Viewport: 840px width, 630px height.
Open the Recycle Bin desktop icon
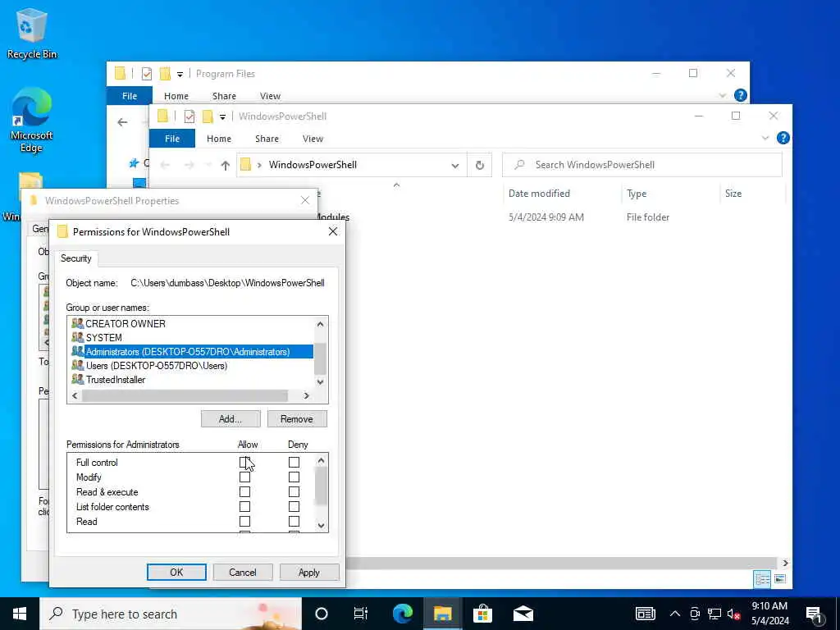tap(31, 34)
